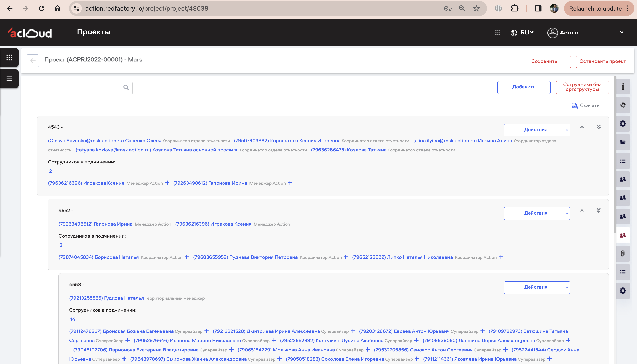637x364 pixels.
Task: Click the plus beside Молькова Анна Ивановна
Action: coord(368,349)
